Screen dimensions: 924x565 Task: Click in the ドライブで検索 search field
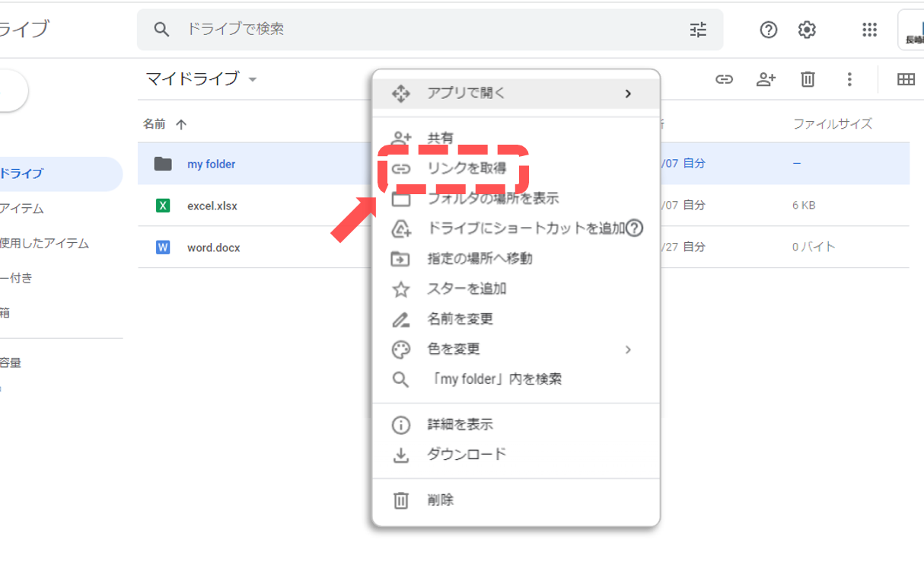click(x=426, y=30)
